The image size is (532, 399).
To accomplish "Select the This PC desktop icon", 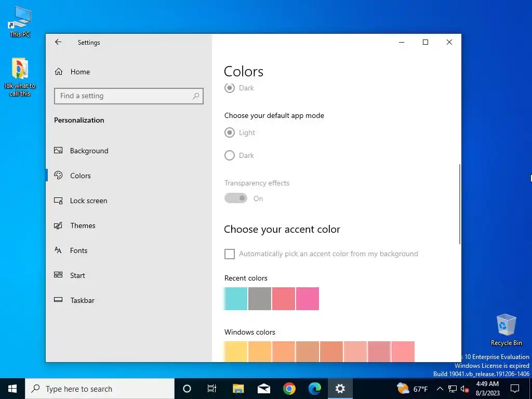I will click(x=20, y=22).
